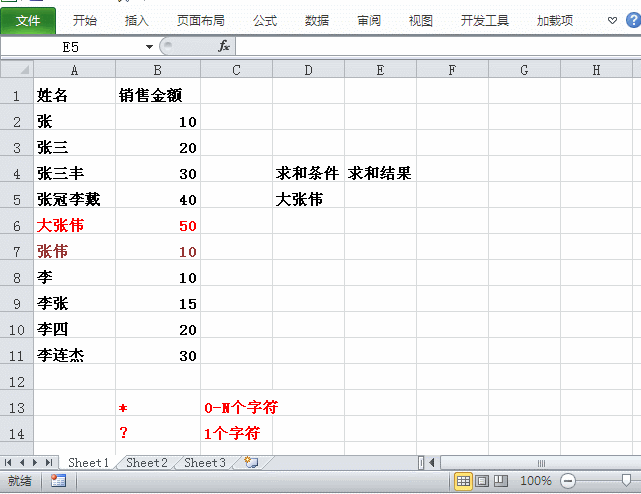Open the 开发工具 ribbon tab
The height and width of the screenshot is (494, 641).
[484, 20]
